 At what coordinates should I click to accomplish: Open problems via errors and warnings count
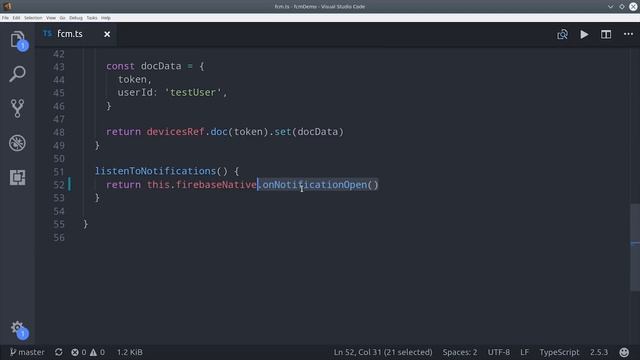88,352
